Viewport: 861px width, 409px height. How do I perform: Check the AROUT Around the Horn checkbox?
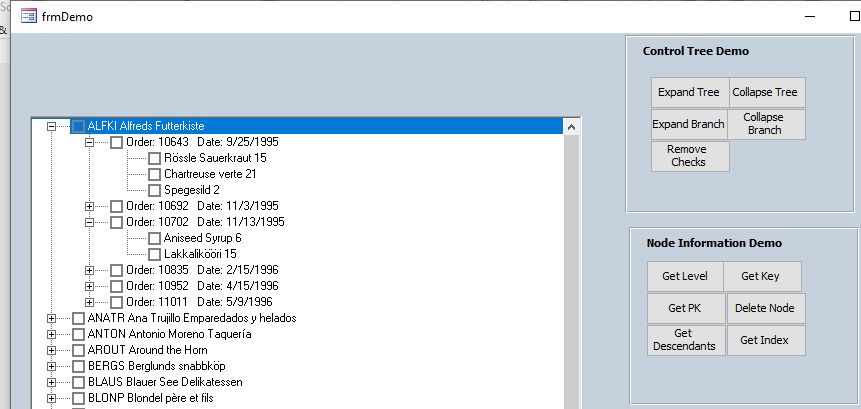(x=79, y=350)
